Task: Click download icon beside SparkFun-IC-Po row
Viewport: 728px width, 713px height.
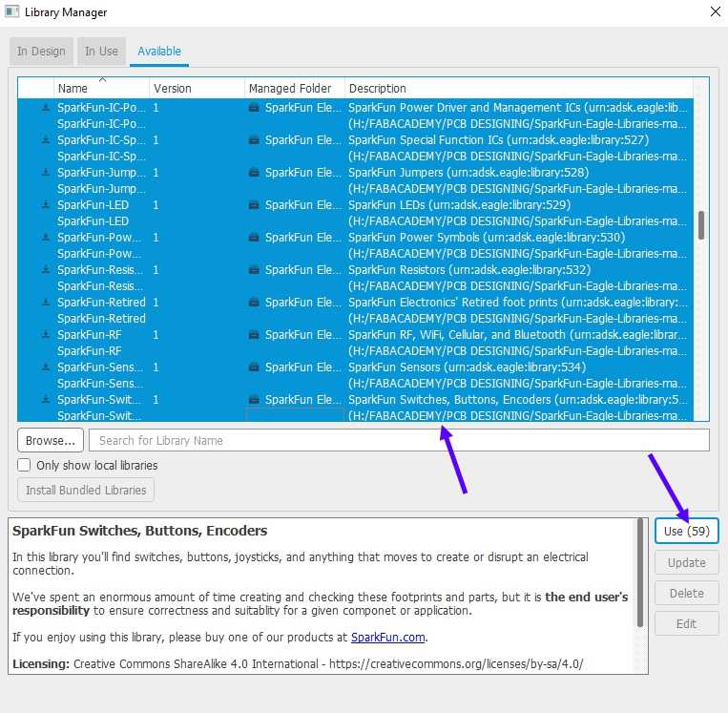Action: [x=46, y=108]
